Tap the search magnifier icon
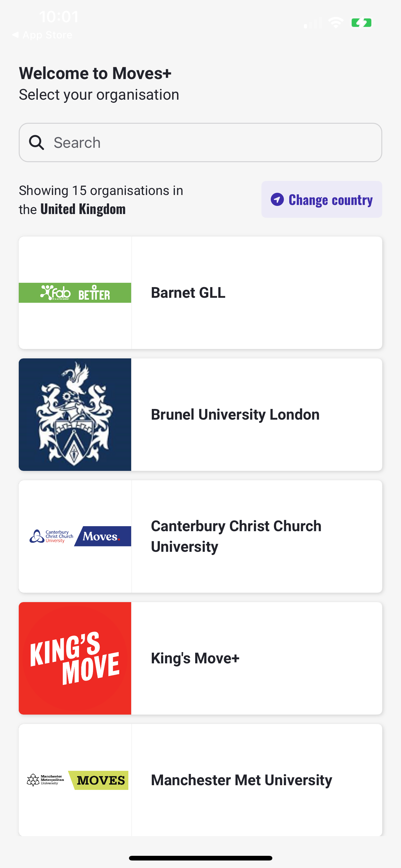 pos(36,142)
